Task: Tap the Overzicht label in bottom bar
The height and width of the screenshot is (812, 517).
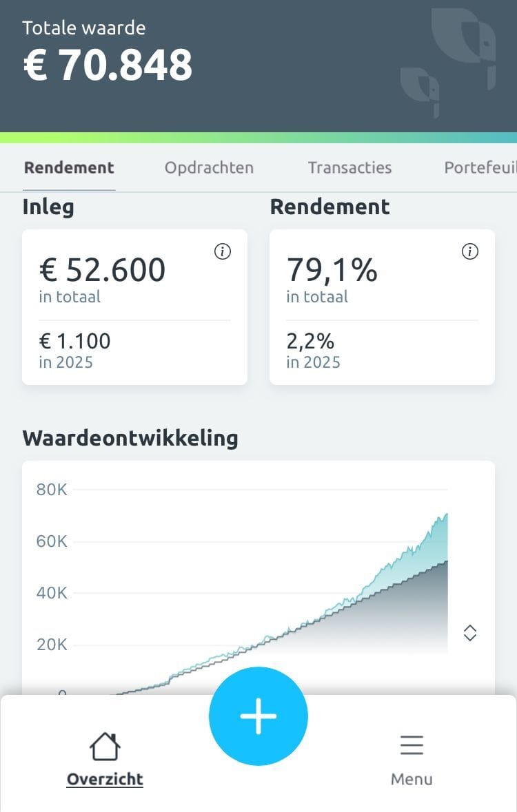Action: (105, 779)
